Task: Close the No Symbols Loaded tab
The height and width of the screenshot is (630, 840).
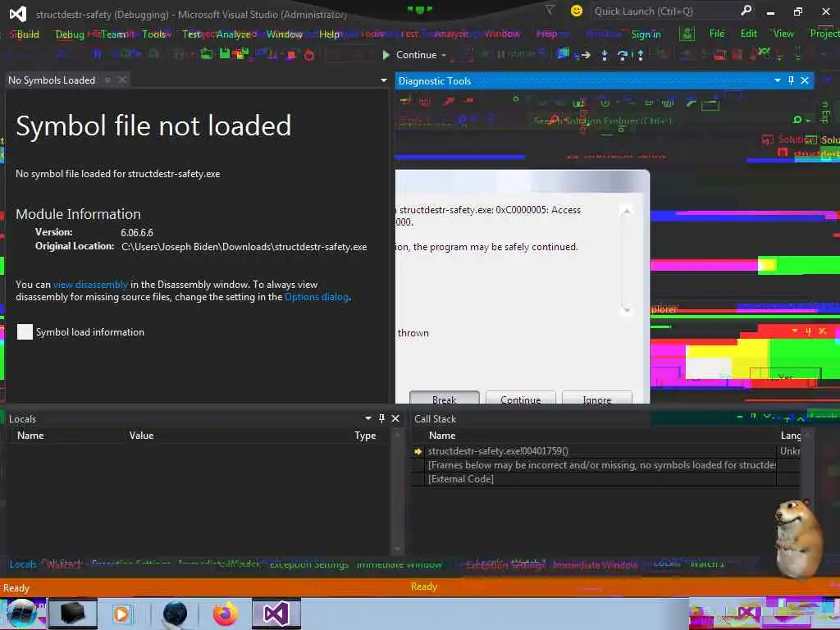Action: (122, 80)
